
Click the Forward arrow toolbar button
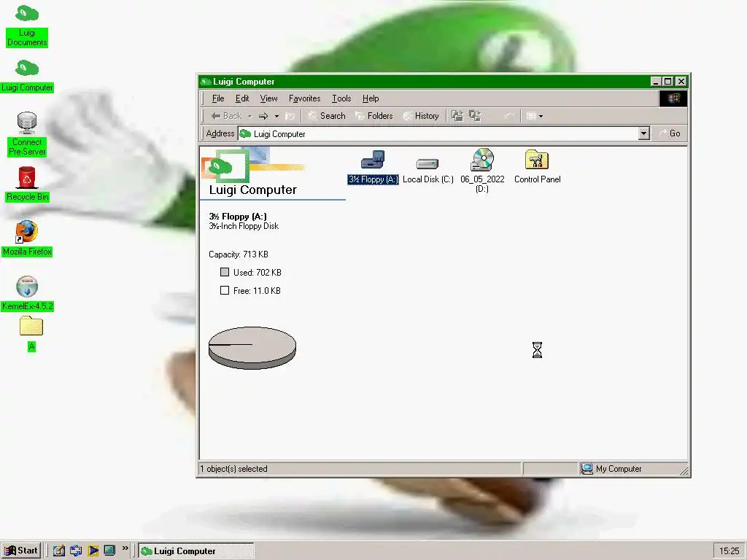click(x=263, y=116)
